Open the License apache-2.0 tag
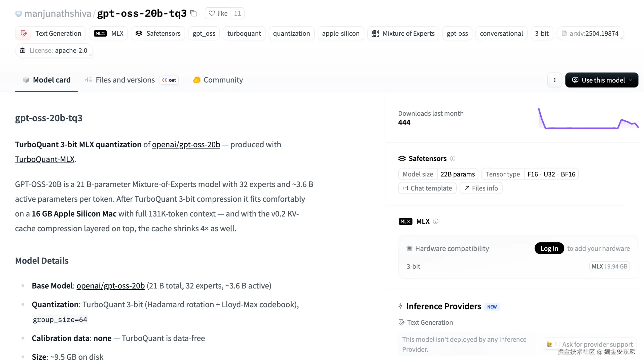The image size is (644, 364). pyautogui.click(x=54, y=51)
